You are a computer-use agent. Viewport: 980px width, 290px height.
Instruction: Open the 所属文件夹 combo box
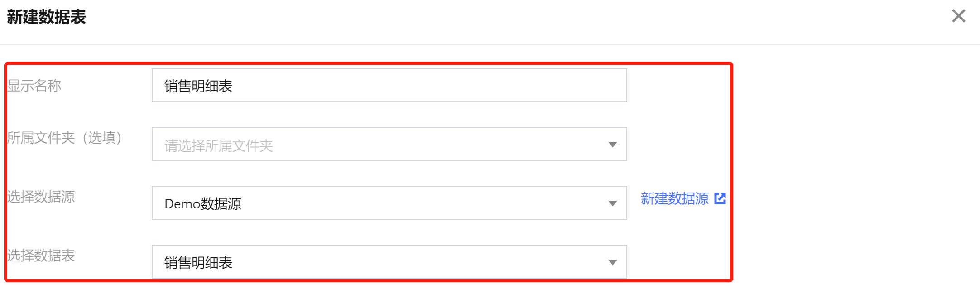389,144
